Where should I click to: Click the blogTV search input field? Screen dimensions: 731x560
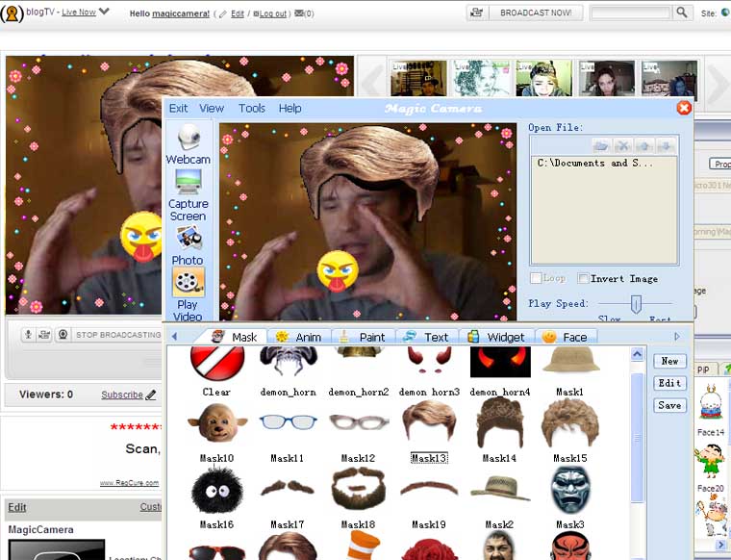pos(630,13)
